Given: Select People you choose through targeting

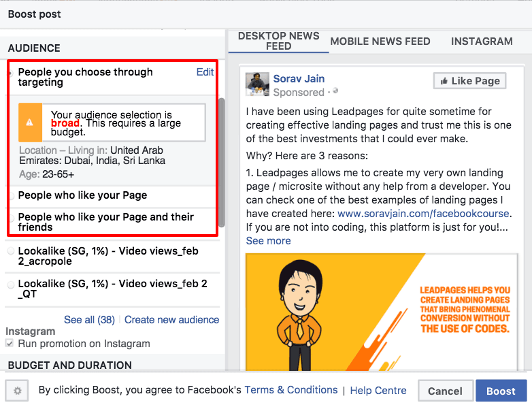Looking at the screenshot, I should pyautogui.click(x=11, y=73).
